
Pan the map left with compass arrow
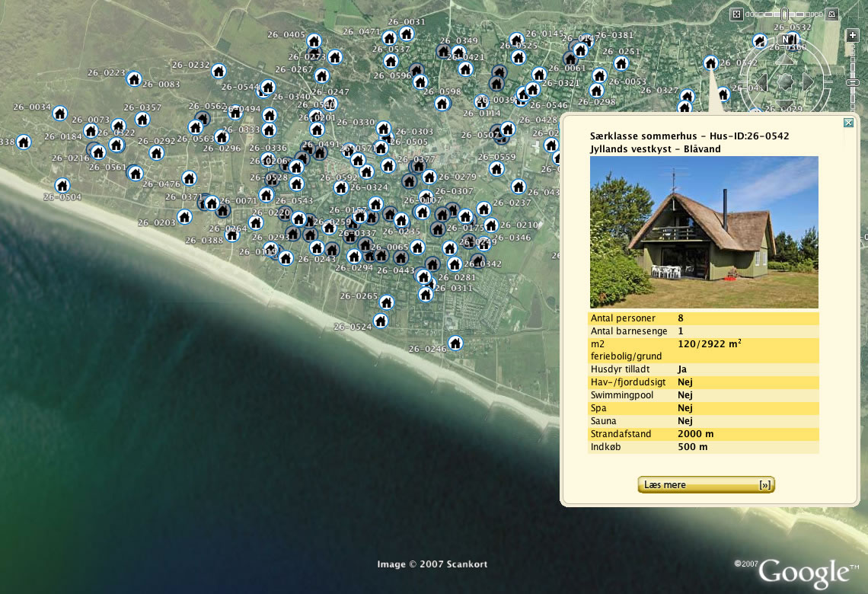coord(761,81)
